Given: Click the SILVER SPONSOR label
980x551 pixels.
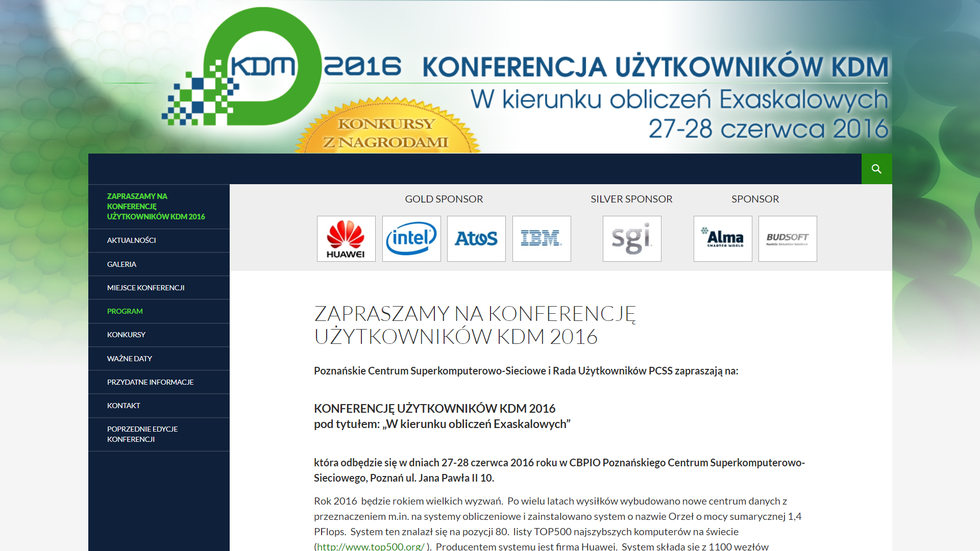Looking at the screenshot, I should click(x=631, y=199).
